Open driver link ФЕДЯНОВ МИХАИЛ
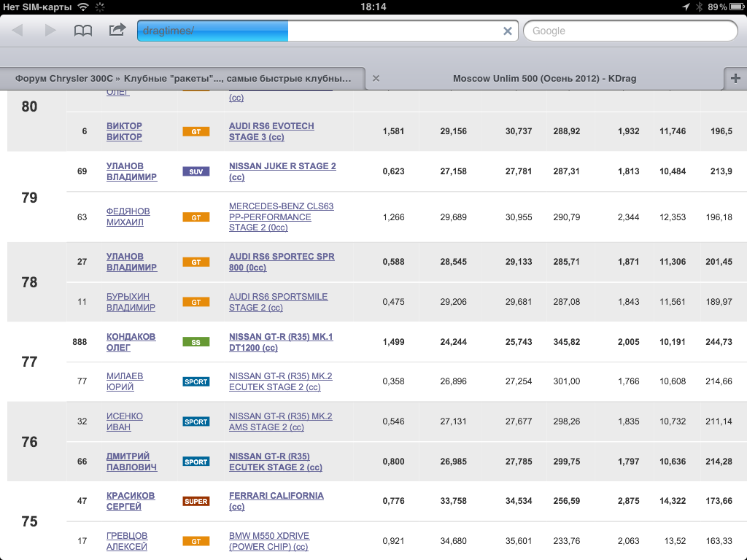Viewport: 747px width, 560px height. (x=128, y=217)
